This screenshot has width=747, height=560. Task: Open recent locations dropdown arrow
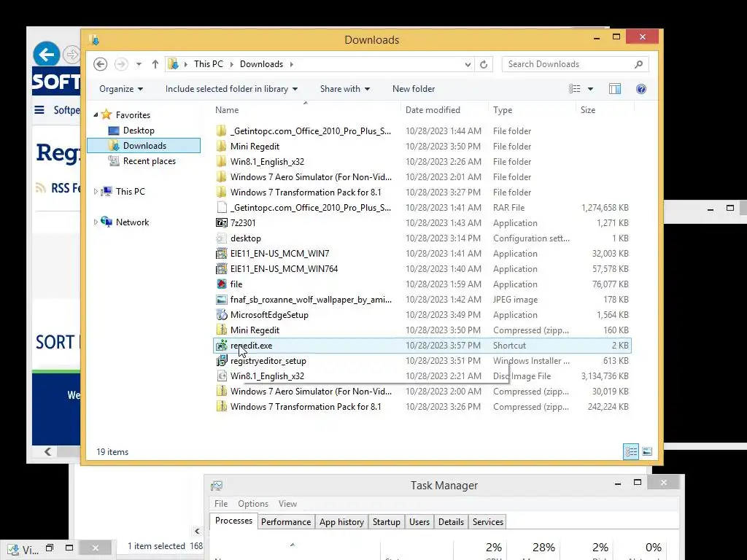click(x=139, y=64)
